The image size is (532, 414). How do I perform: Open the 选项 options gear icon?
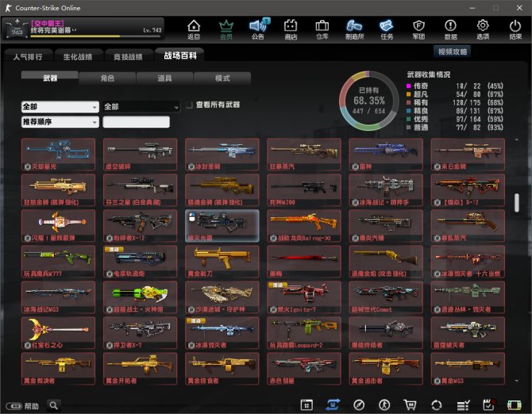483,29
